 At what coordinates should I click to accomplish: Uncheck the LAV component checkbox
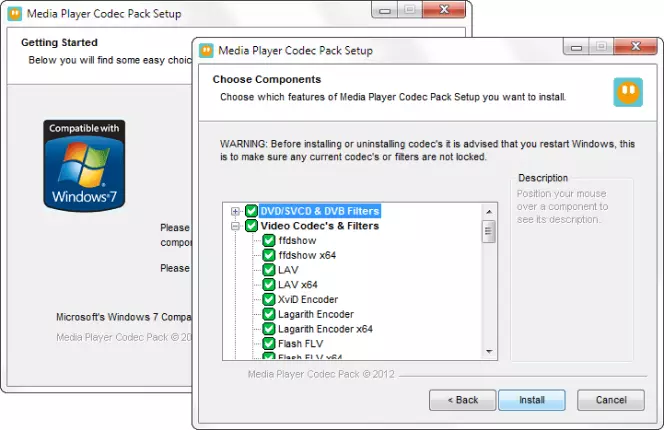[268, 270]
